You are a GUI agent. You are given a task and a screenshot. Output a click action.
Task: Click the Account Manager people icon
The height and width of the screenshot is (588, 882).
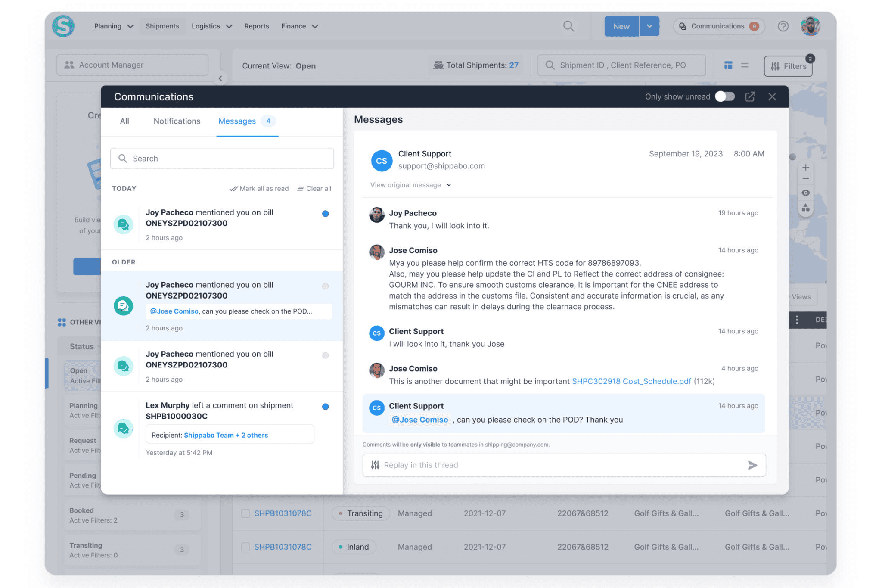pyautogui.click(x=69, y=65)
